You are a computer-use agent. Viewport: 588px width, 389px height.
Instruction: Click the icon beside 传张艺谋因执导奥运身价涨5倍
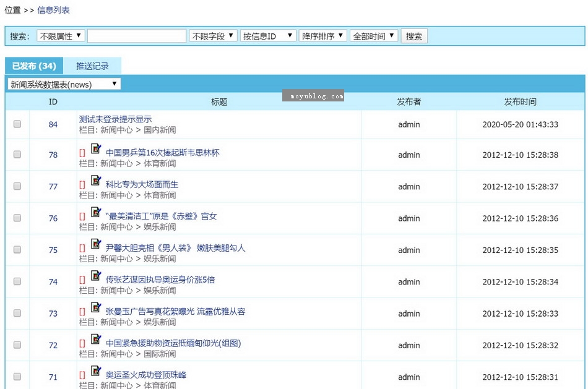tap(96, 276)
